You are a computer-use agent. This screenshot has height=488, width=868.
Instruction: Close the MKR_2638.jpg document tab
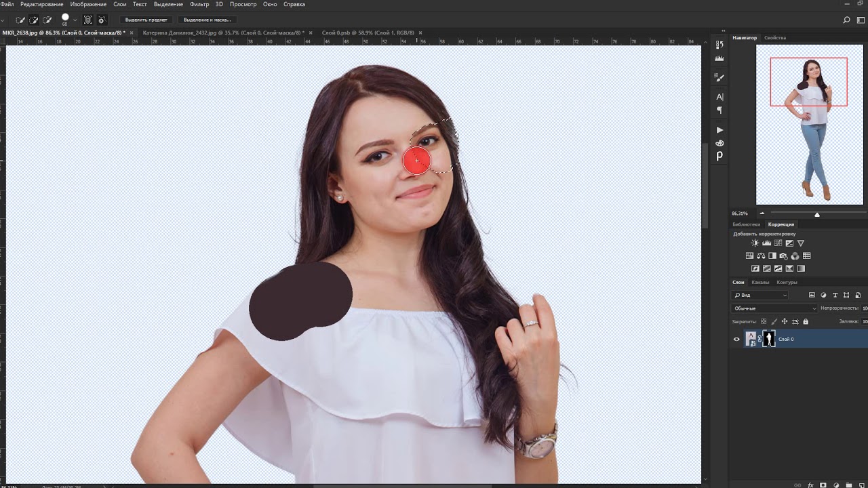[131, 33]
